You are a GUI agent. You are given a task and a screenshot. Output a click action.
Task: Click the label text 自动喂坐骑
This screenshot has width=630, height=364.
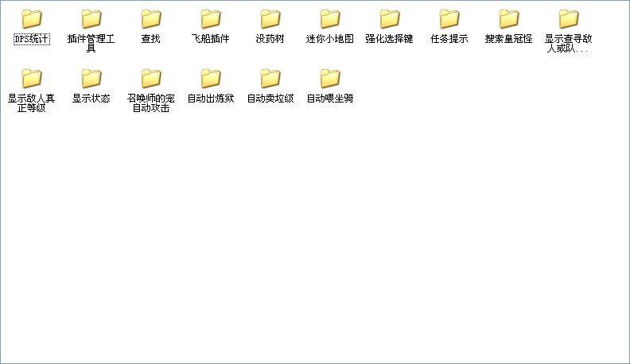330,99
